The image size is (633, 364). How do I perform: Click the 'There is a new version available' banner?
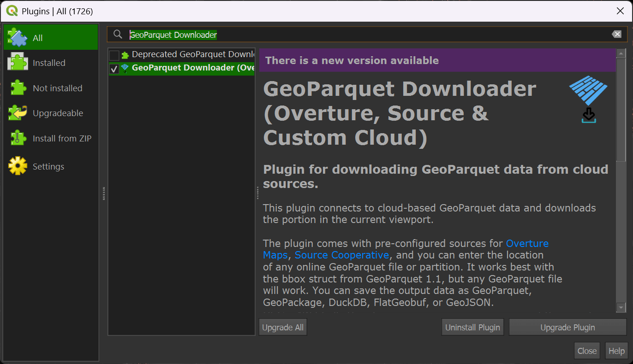pos(437,60)
